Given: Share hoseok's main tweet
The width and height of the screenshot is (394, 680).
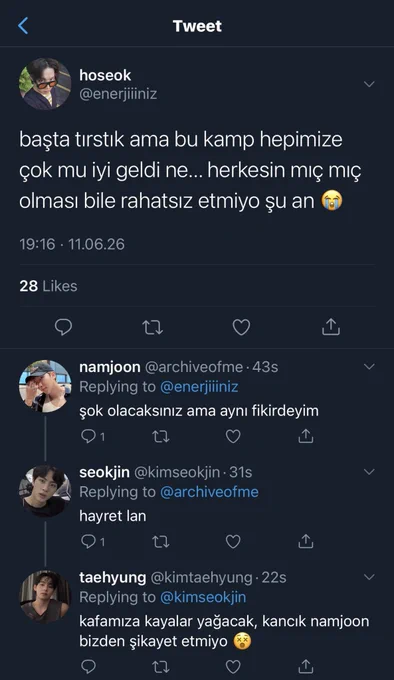Looking at the screenshot, I should [331, 327].
